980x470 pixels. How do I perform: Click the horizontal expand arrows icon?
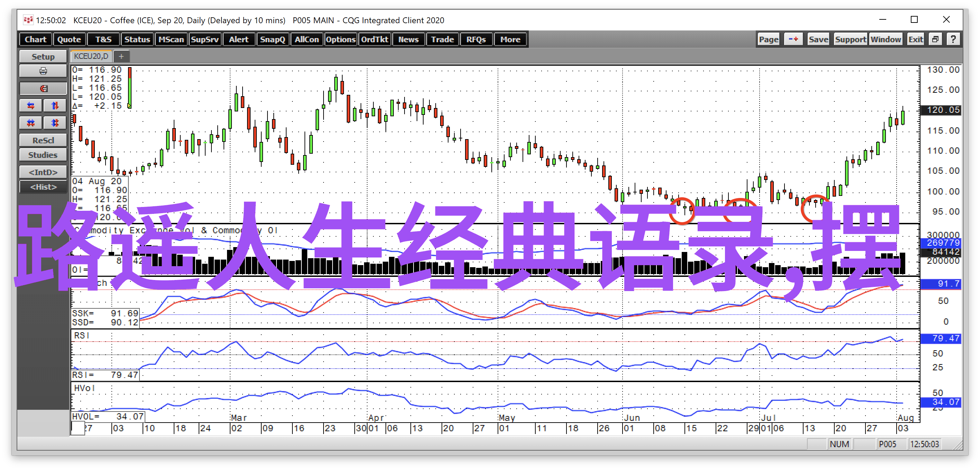[31, 106]
